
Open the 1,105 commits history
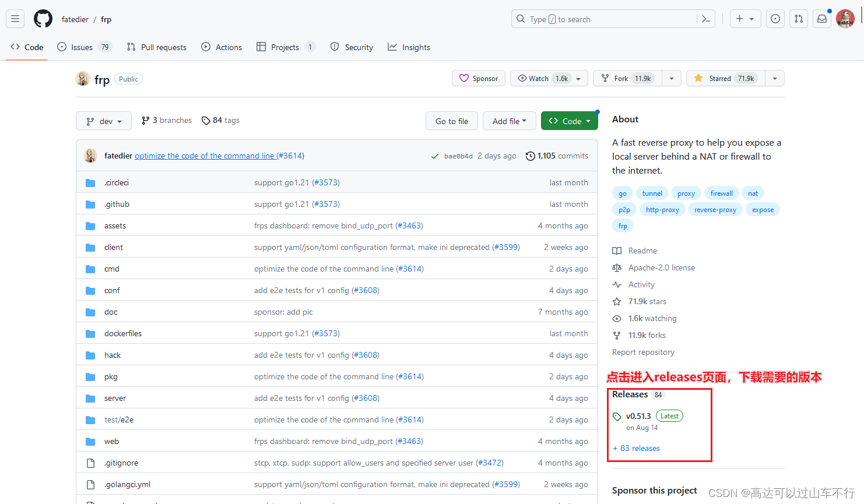tap(557, 156)
